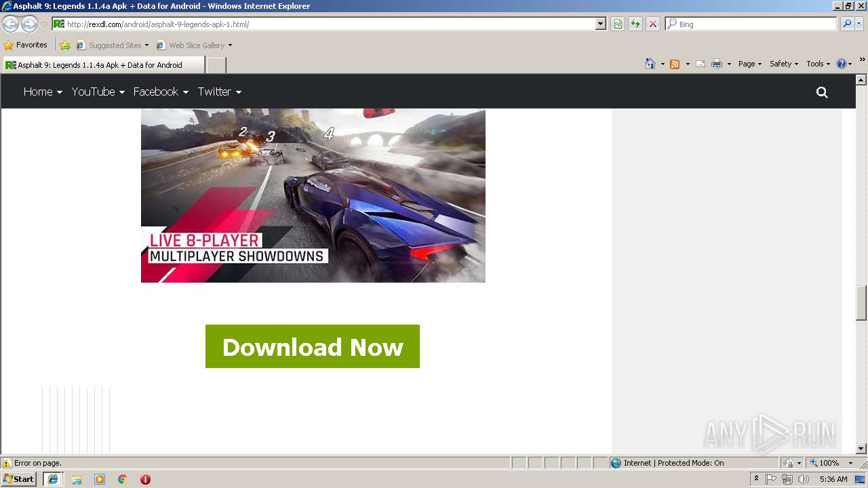Open the website Twitter menu

click(220, 91)
